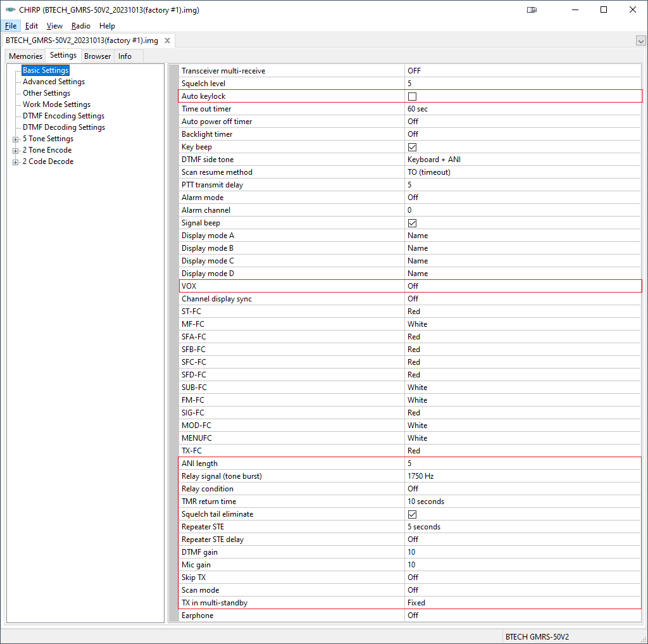Pick the TX-FC color value

(522, 451)
